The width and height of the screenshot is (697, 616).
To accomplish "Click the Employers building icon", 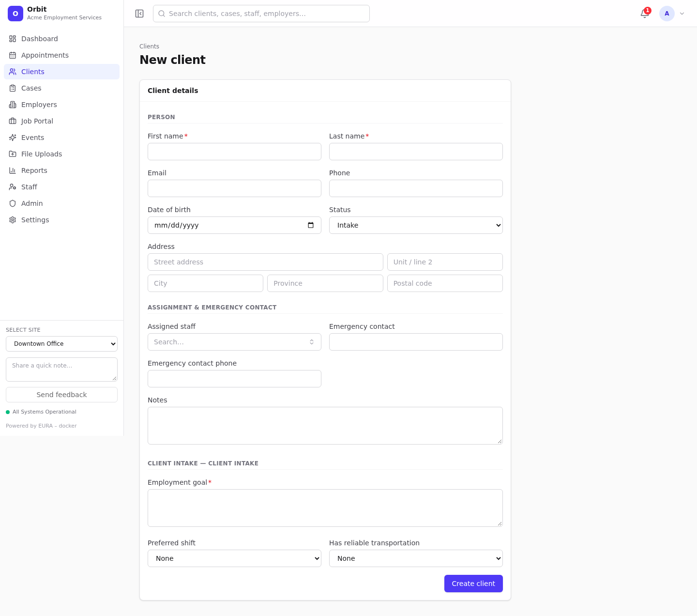I will [13, 105].
